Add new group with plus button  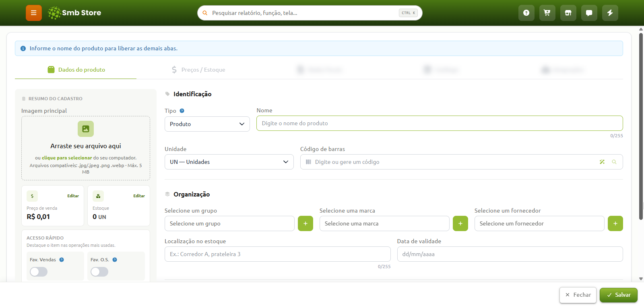pyautogui.click(x=305, y=223)
